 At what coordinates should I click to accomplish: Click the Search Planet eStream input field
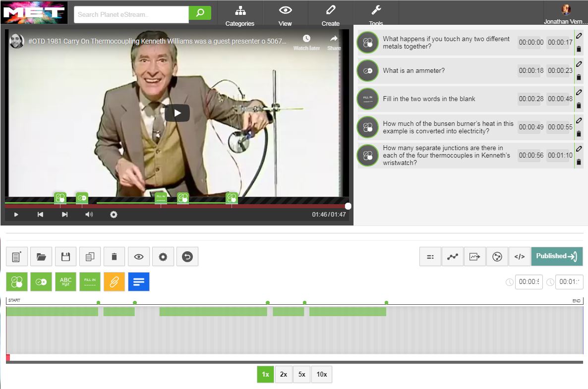(131, 14)
